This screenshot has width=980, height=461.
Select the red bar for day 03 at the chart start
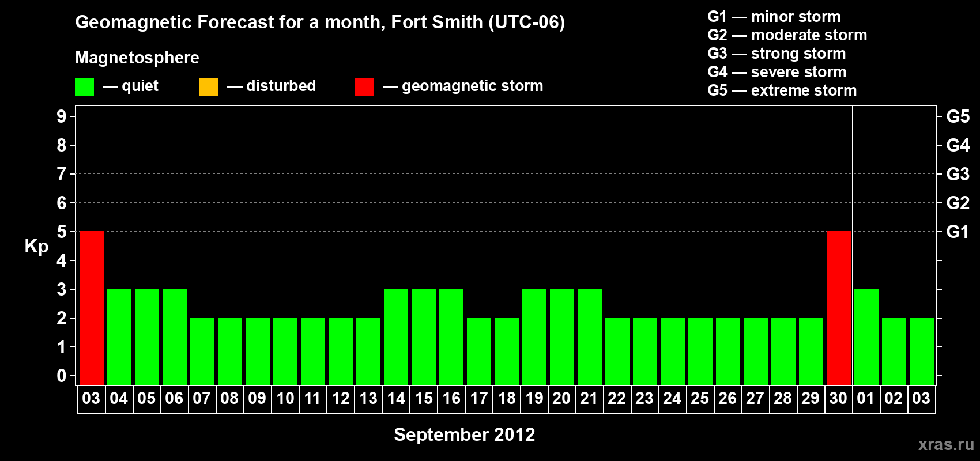click(x=92, y=308)
